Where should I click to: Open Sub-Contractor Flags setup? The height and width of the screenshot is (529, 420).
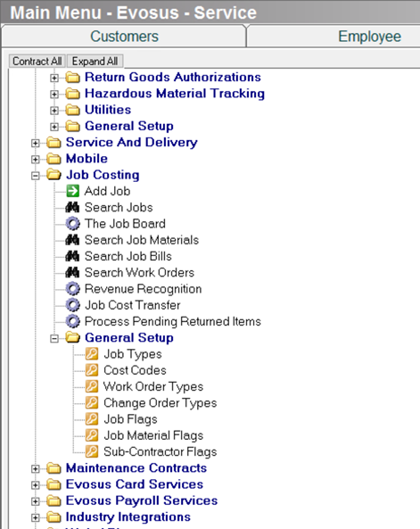click(160, 451)
